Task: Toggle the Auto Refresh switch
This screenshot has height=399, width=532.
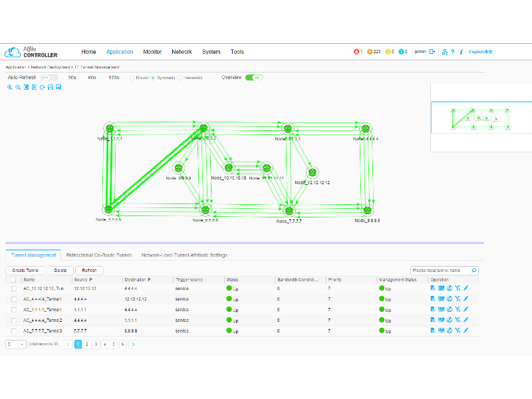Action: [x=49, y=78]
